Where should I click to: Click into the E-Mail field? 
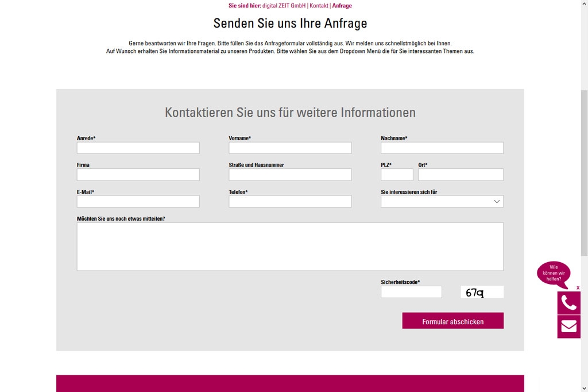[x=138, y=202]
